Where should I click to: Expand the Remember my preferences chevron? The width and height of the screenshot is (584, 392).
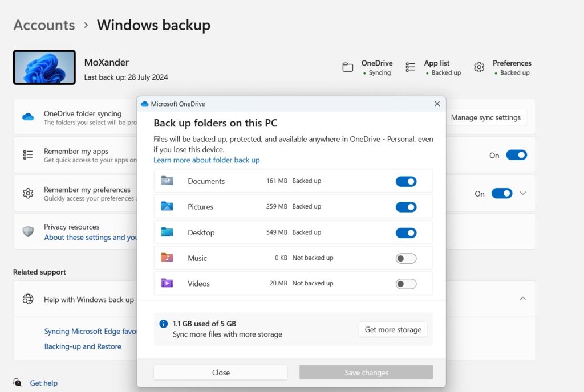tap(524, 193)
